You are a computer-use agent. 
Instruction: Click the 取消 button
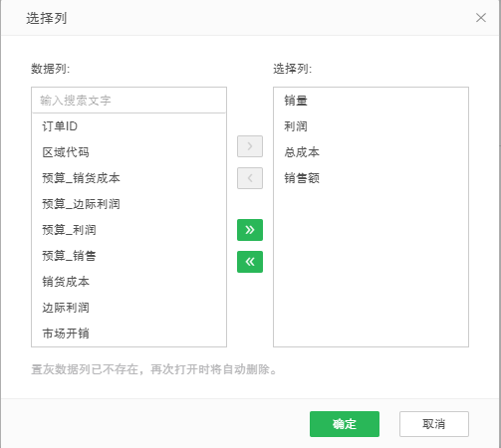434,424
